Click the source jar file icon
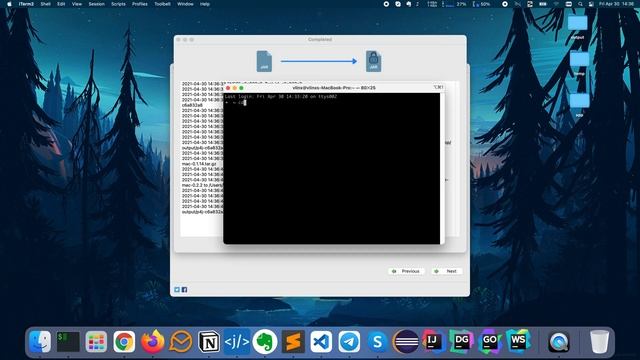Viewport: 640px width, 360px height. 264,61
